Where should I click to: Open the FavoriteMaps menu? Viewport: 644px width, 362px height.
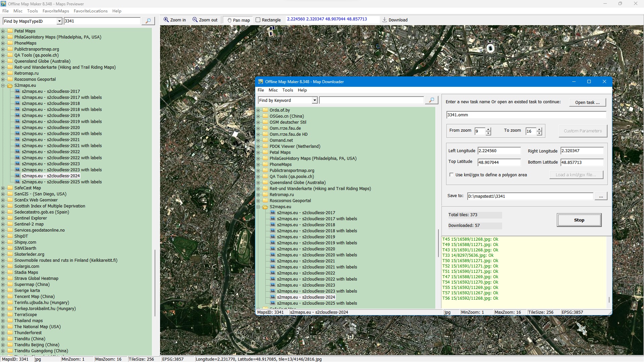(56, 11)
